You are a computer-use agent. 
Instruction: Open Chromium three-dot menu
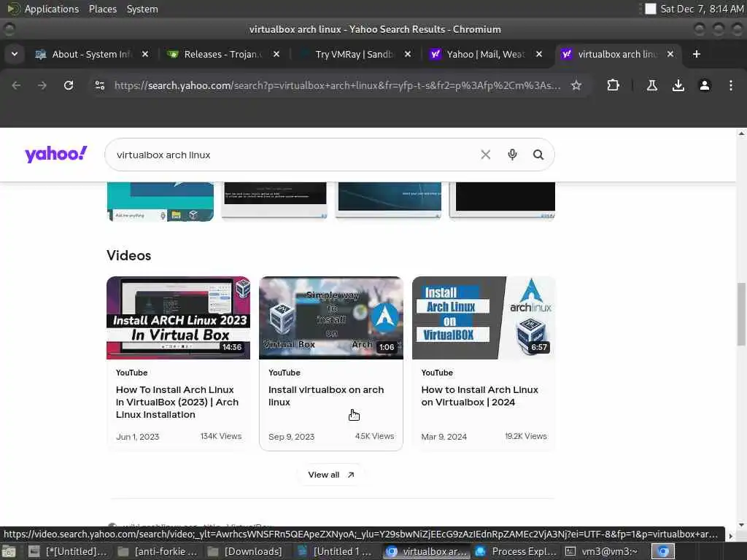(731, 85)
